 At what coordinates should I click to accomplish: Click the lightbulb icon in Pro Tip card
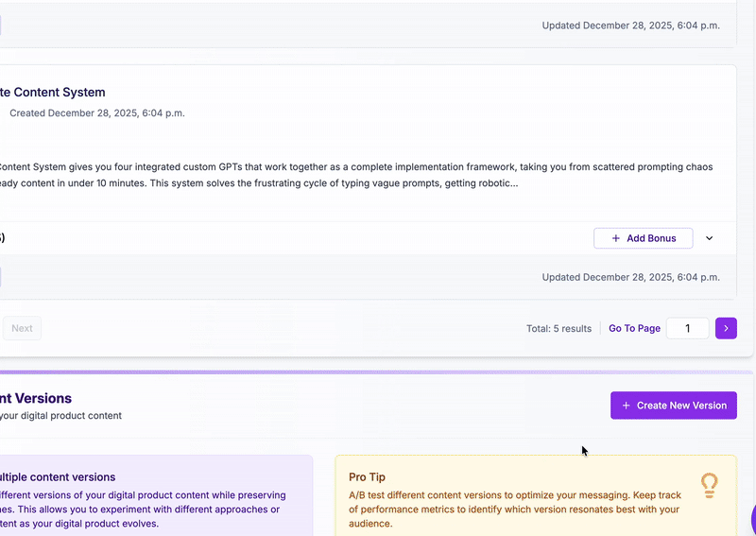tap(709, 485)
